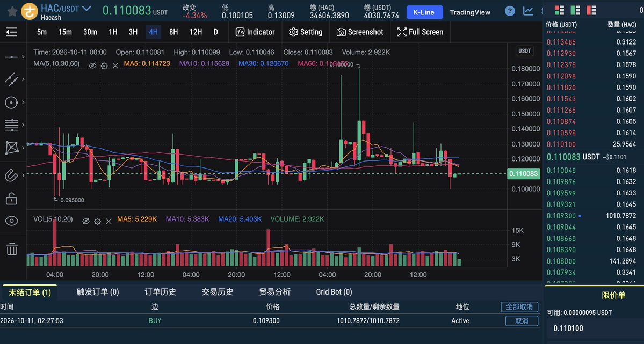
Task: Click the Hacash coin logo
Action: [29, 11]
